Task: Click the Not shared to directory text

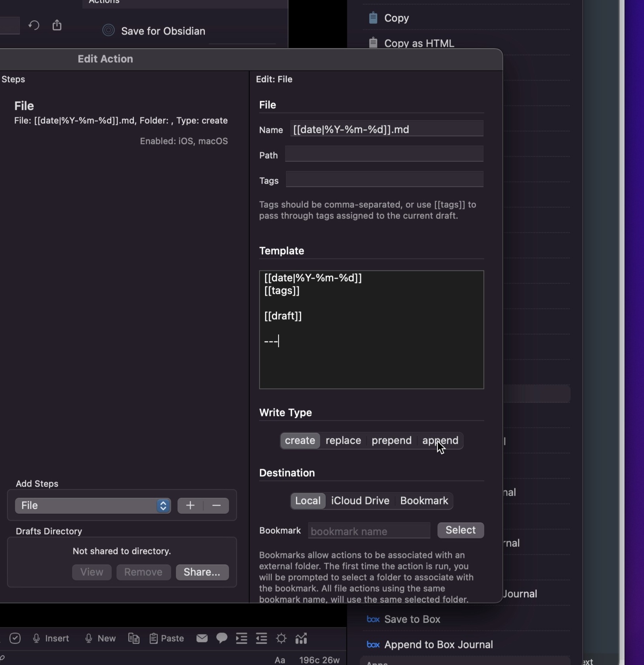Action: tap(122, 551)
